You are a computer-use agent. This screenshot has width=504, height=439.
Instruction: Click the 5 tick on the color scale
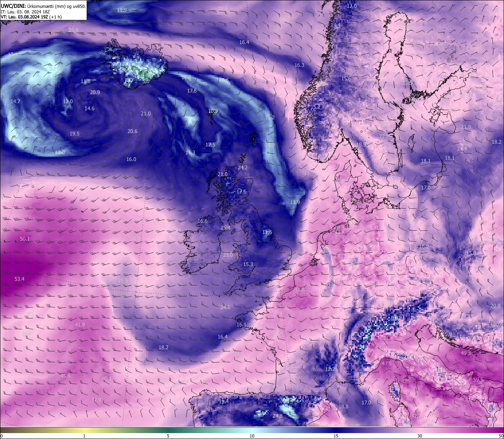pyautogui.click(x=168, y=436)
